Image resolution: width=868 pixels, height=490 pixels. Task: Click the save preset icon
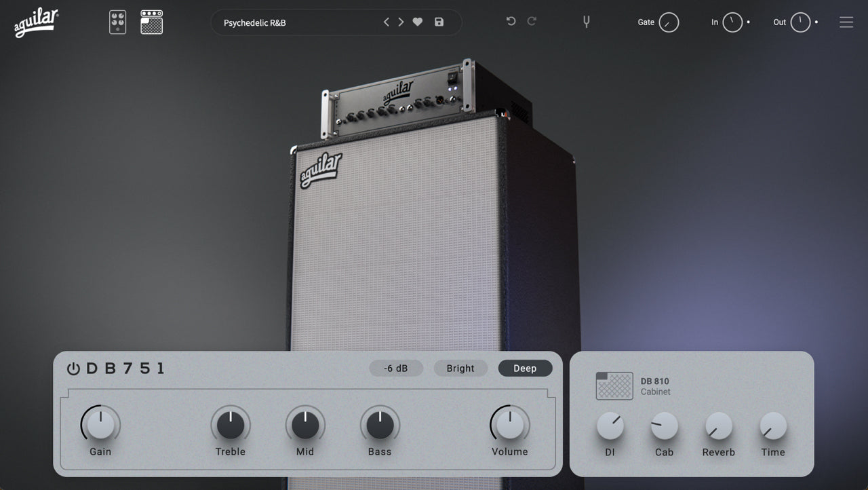click(x=439, y=22)
